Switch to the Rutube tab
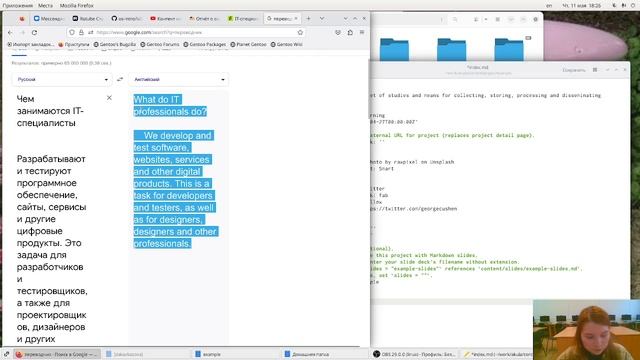Image resolution: width=640 pixels, height=360 pixels. (x=88, y=18)
